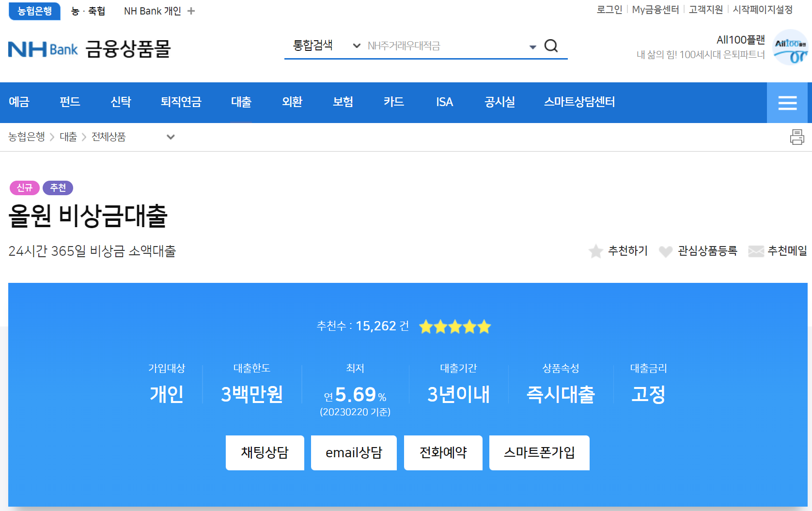Viewport: 812px width, 511px height.
Task: Click the 3백만원 loan limit value
Action: point(252,394)
